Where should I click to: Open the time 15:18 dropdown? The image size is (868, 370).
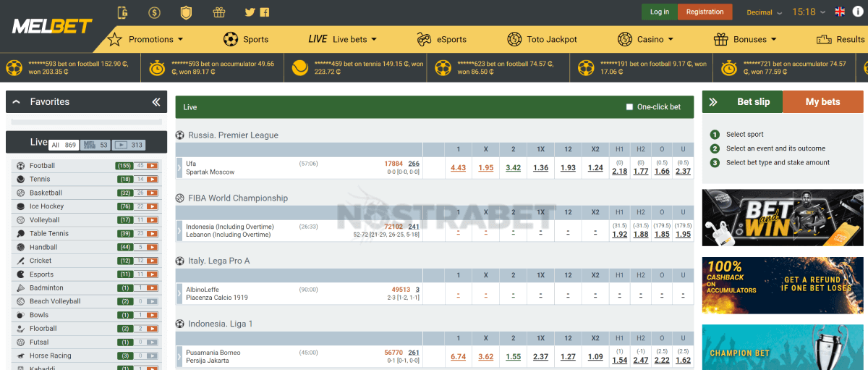[809, 12]
